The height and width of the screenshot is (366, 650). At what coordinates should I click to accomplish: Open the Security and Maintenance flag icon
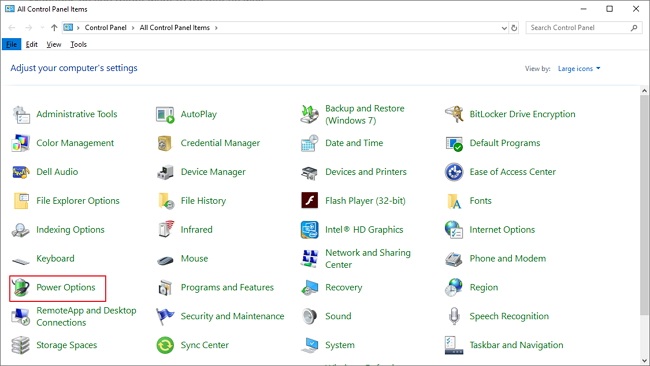pyautogui.click(x=165, y=317)
